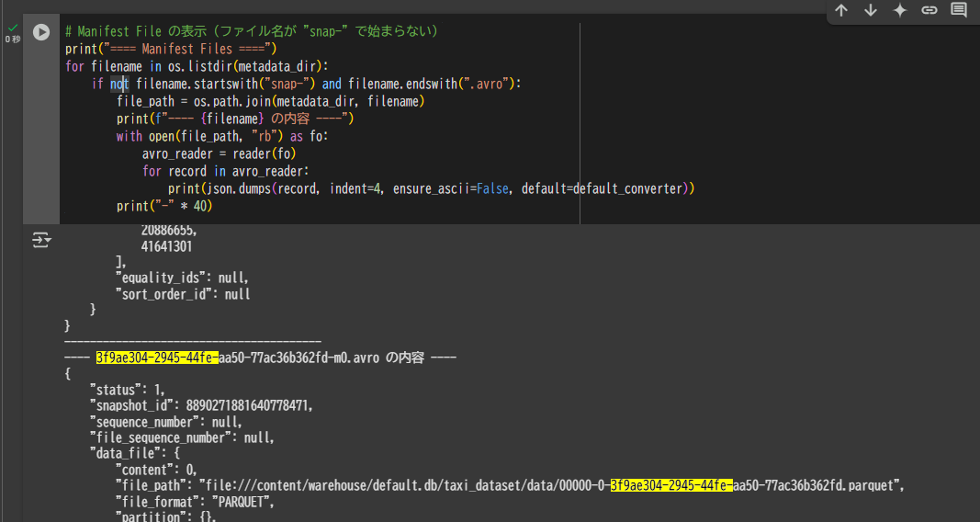Place cursor on the 'not' keyword
The image size is (980, 522).
[119, 84]
